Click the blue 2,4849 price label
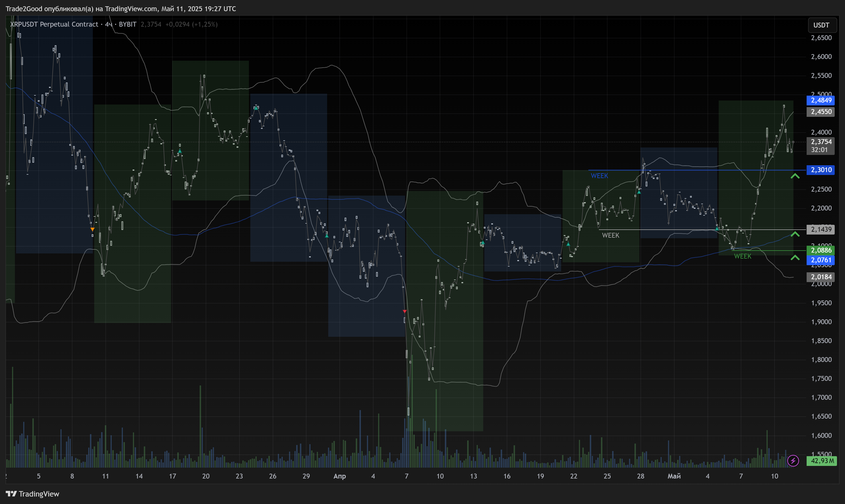 [821, 100]
